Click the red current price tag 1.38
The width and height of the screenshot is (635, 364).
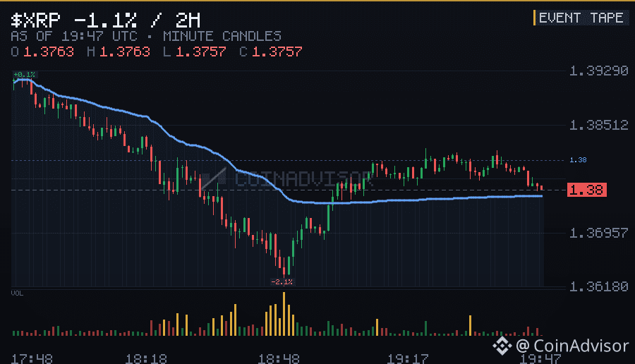click(x=587, y=190)
